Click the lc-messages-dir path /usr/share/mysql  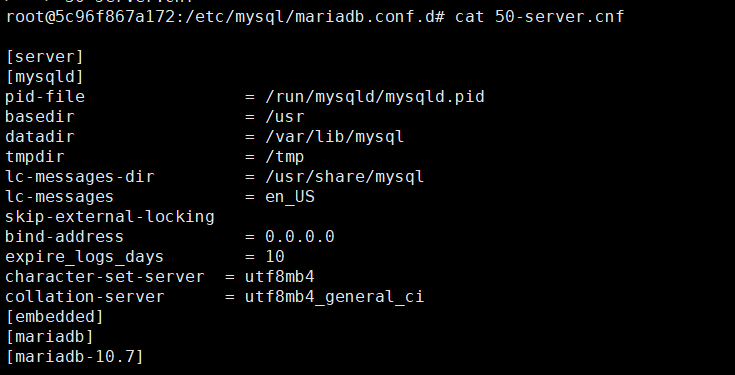point(344,177)
